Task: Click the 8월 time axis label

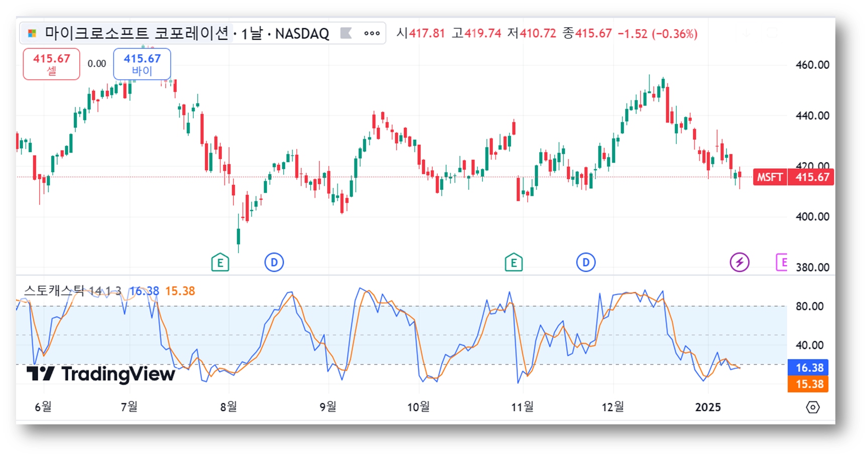Action: [228, 407]
